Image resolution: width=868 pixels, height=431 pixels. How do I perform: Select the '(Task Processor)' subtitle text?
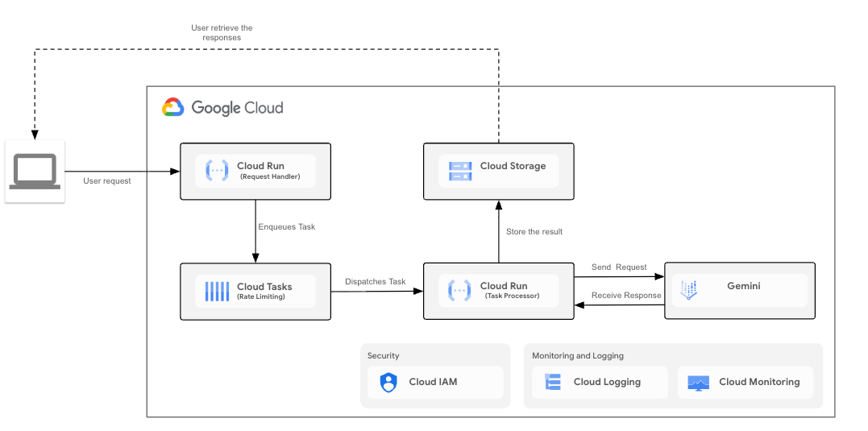pyautogui.click(x=512, y=296)
